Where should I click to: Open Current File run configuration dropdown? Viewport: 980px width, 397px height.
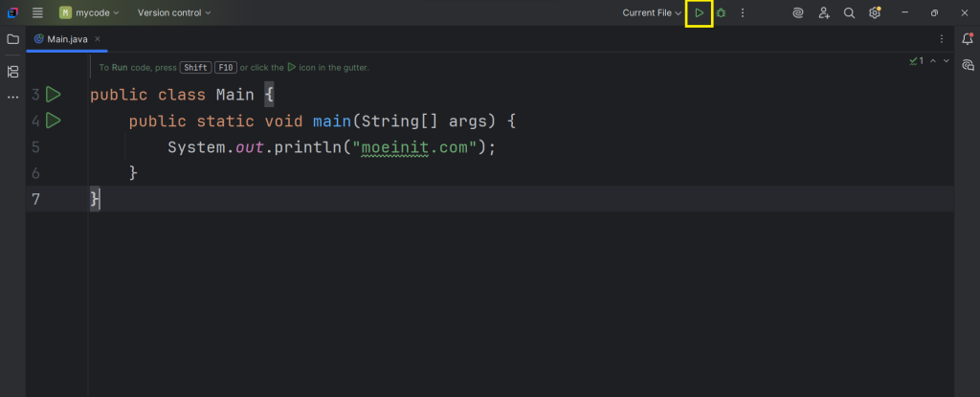point(651,12)
